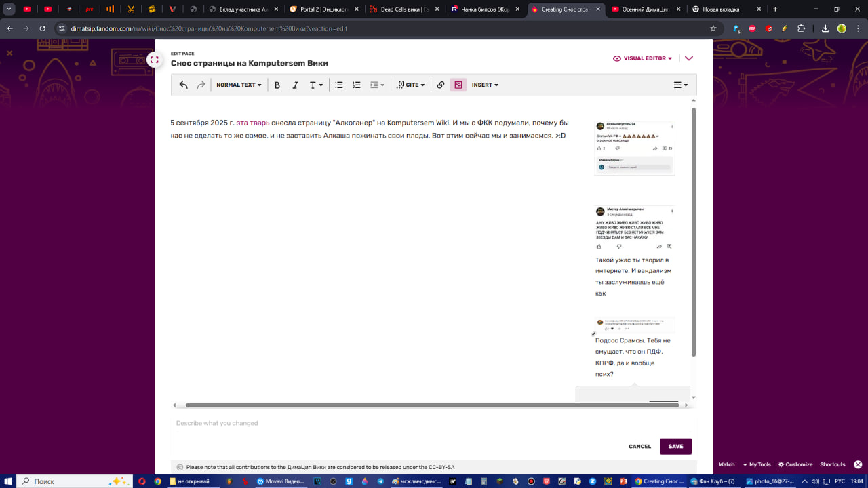Toggle fullscreen editor mode button
The width and height of the screenshot is (868, 488).
[x=155, y=60]
